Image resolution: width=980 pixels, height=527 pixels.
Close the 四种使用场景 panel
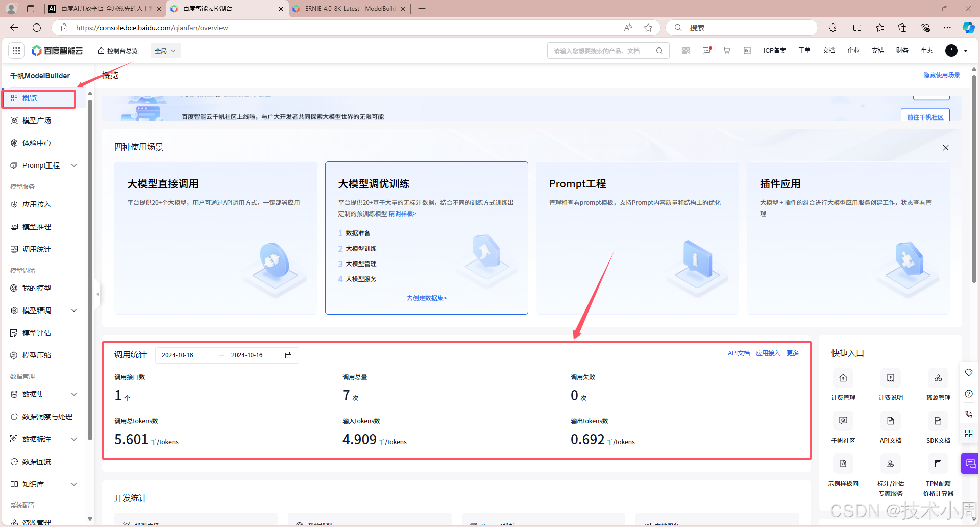pyautogui.click(x=946, y=148)
